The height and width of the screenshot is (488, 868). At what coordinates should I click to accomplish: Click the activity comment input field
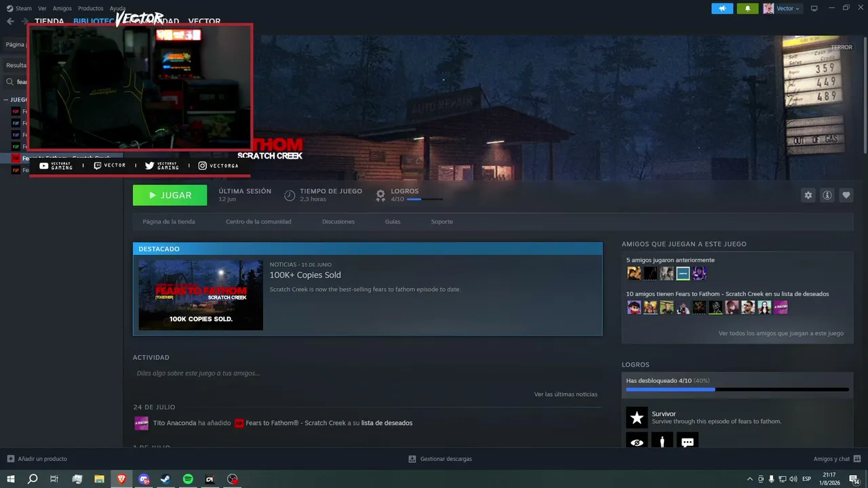368,373
